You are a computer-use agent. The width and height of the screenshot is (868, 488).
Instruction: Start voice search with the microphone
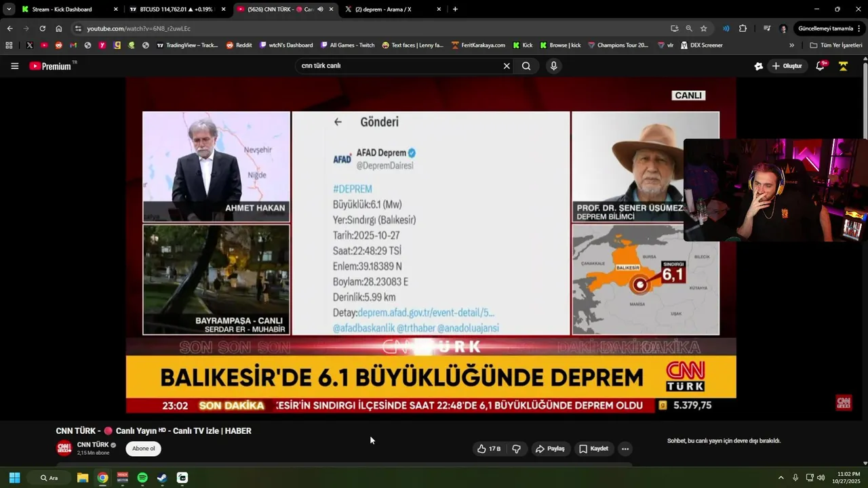(x=553, y=66)
